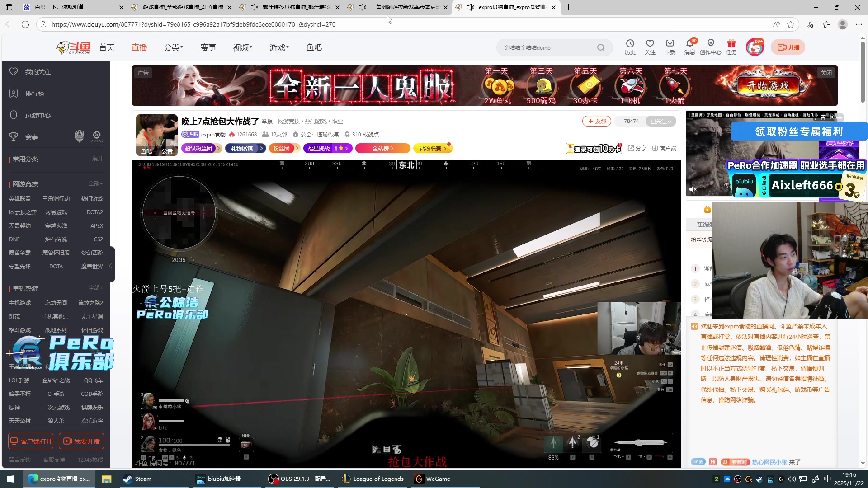Image resolution: width=868 pixels, height=488 pixels.
Task: Unmute the ad video speaker icon
Action: (693, 189)
